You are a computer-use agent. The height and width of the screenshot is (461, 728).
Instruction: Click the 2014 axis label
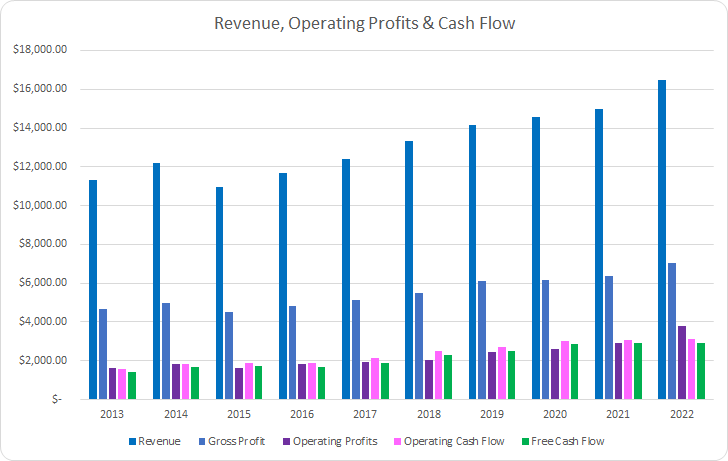click(x=176, y=414)
